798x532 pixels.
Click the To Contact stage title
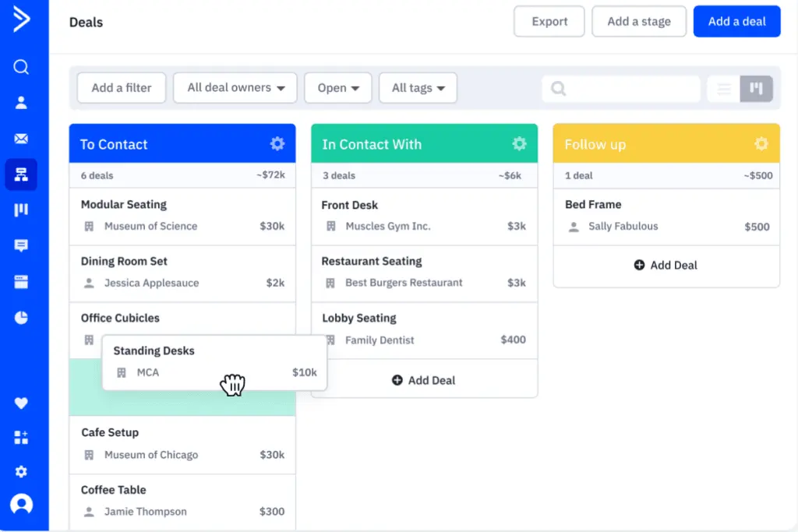click(114, 144)
